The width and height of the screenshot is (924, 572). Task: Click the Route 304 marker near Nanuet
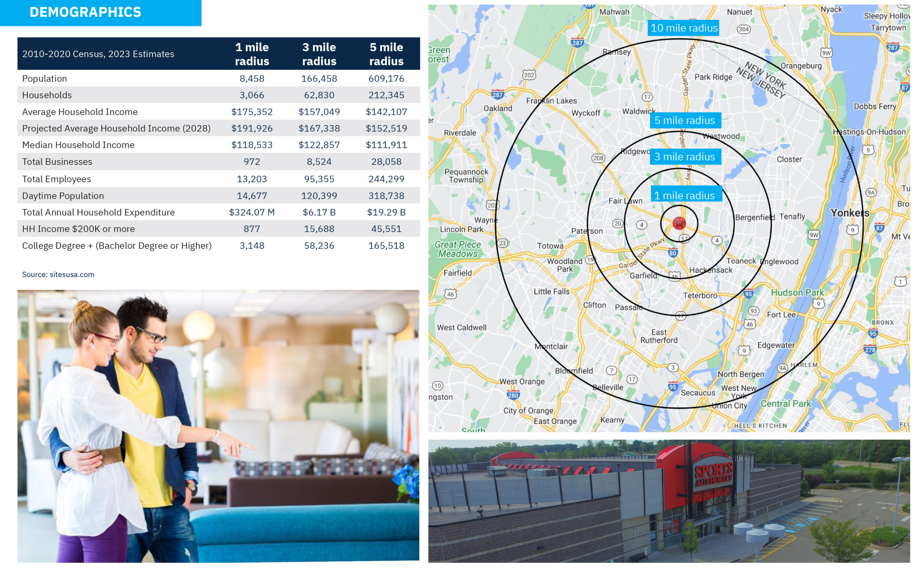click(x=744, y=29)
